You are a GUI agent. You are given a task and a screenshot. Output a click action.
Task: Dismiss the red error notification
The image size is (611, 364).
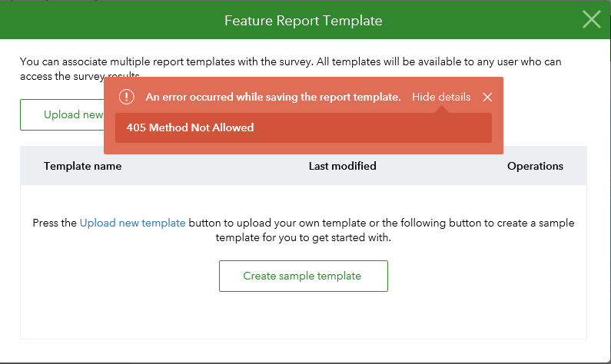click(487, 97)
